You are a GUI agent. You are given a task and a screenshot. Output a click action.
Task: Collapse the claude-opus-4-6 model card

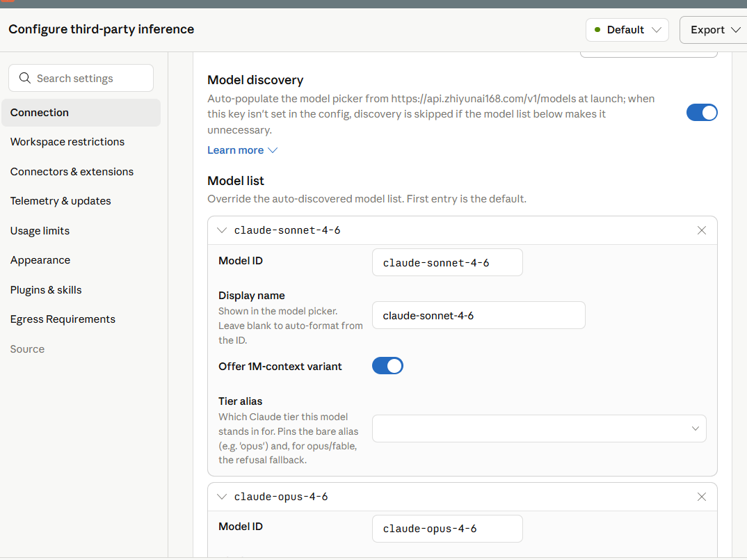pyautogui.click(x=222, y=497)
